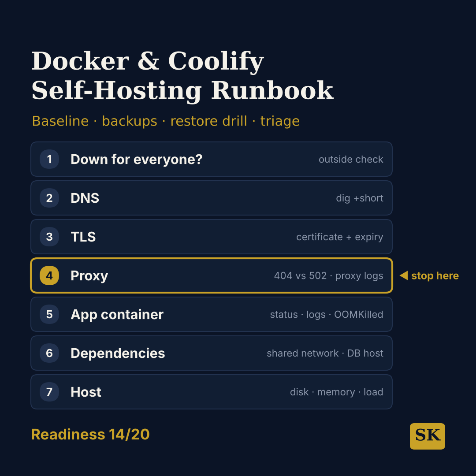Viewport: 476px width, 476px height.
Task: Click the 'stop here' label
Action: 435,275
